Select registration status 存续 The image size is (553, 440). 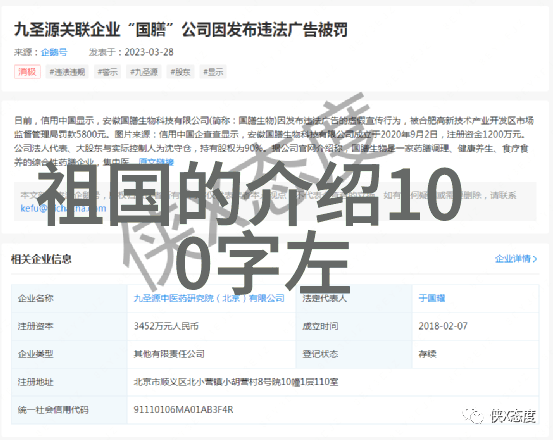(x=427, y=354)
